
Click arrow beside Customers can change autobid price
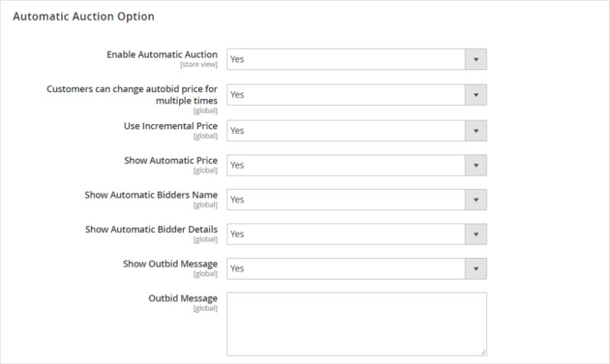click(476, 94)
